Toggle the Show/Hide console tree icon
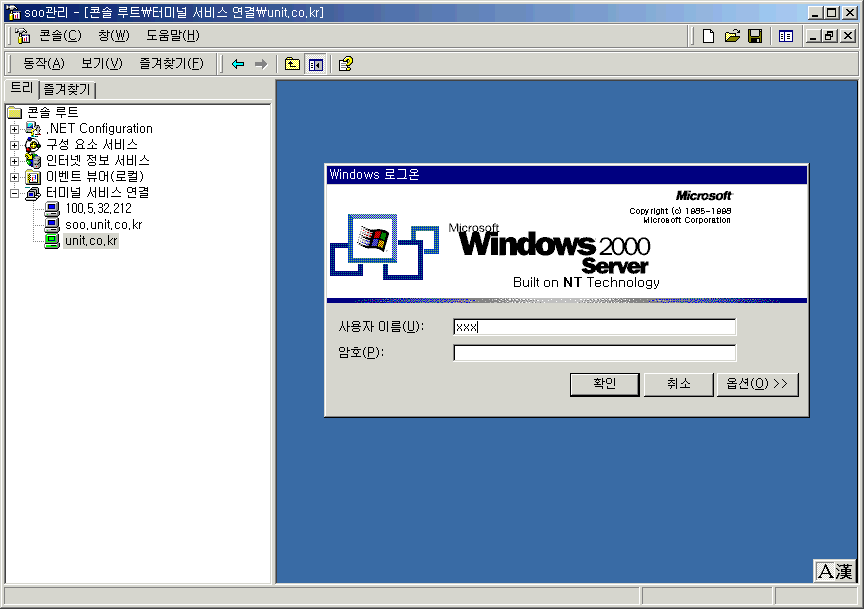This screenshot has height=609, width=864. 316,64
